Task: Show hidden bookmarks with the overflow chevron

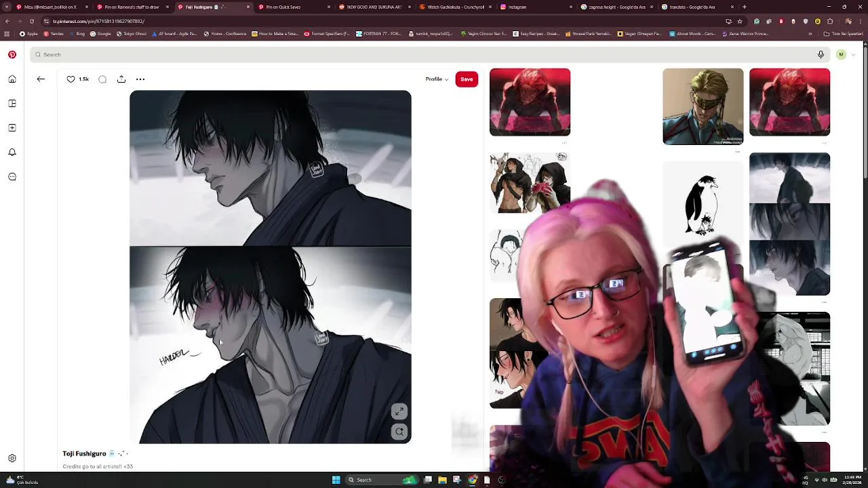Action: coord(810,34)
